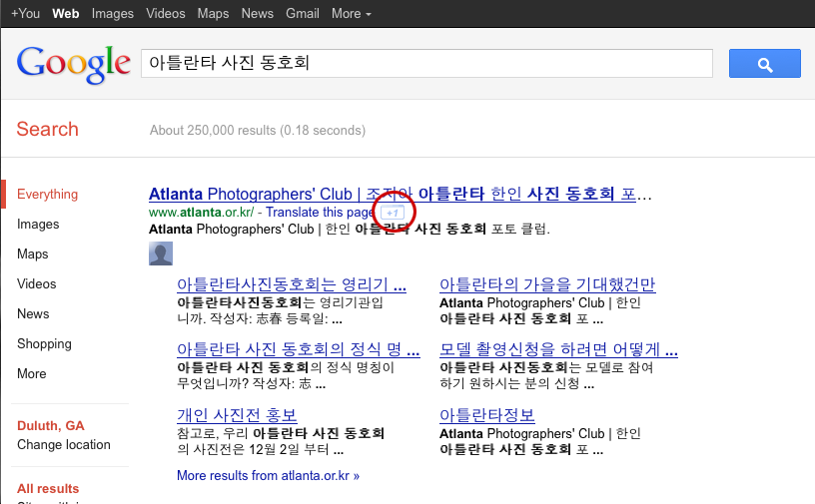Open the More dropdown in top bar
Image resolution: width=815 pixels, height=504 pixels.
click(x=351, y=13)
